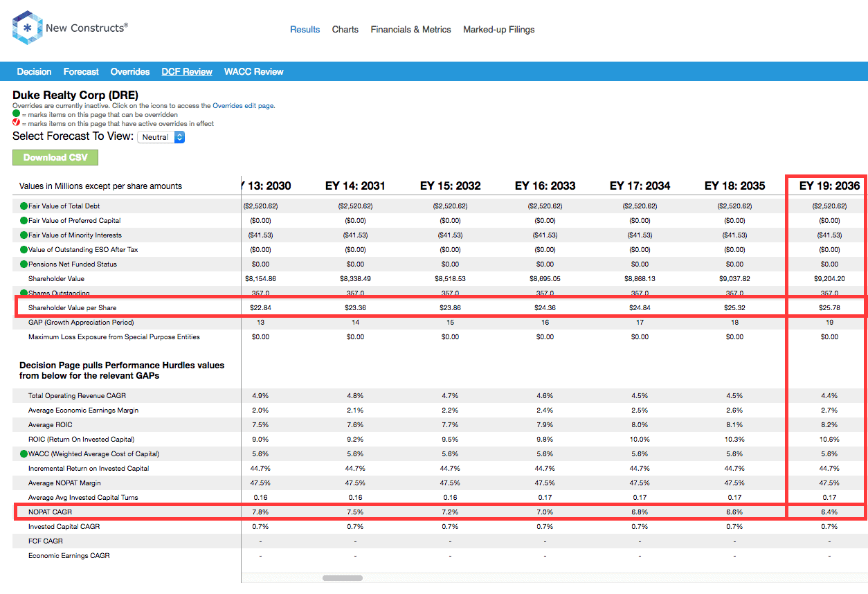Click the Total Operating Revenue CAGR label
Screen dimensions: 868x594
[x=77, y=395]
